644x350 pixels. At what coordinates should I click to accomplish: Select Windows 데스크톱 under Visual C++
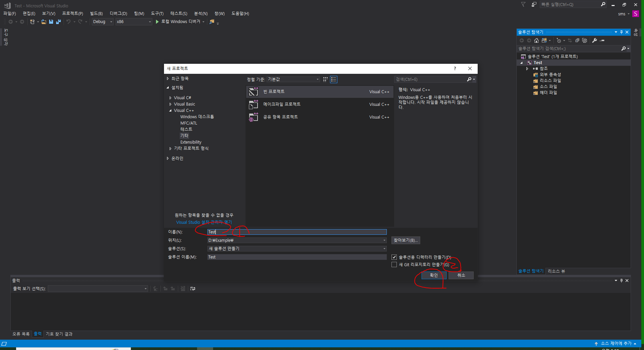pos(197,117)
